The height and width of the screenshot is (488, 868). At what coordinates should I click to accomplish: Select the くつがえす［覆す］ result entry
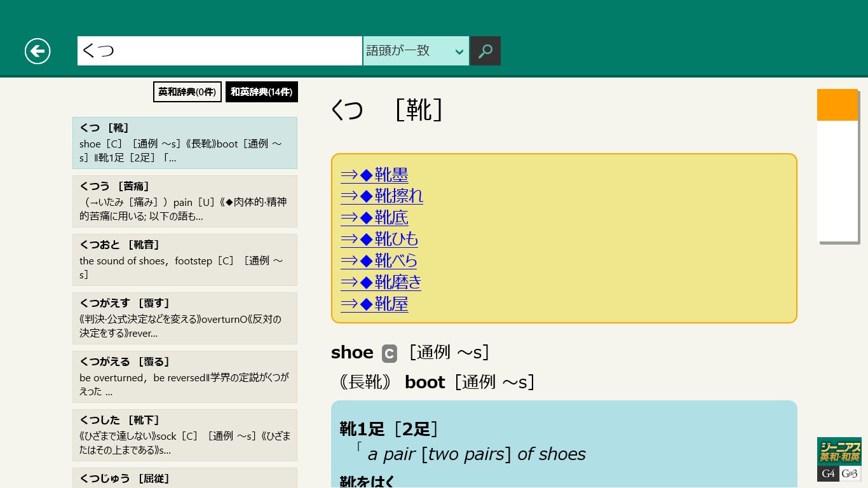185,318
